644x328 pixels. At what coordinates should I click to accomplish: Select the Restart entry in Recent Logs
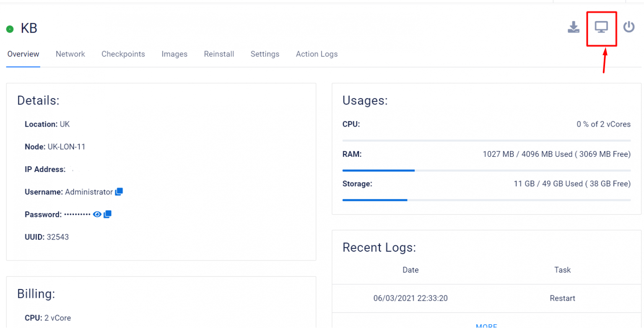(562, 298)
